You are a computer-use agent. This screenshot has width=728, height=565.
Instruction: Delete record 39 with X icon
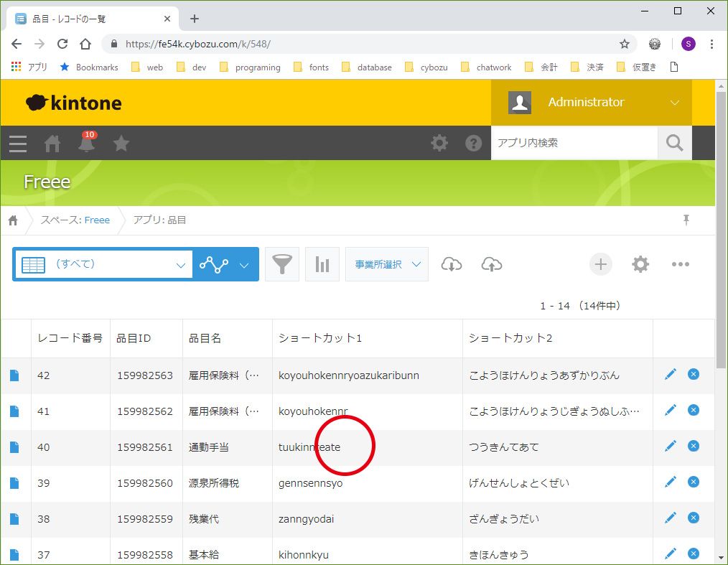coord(694,482)
